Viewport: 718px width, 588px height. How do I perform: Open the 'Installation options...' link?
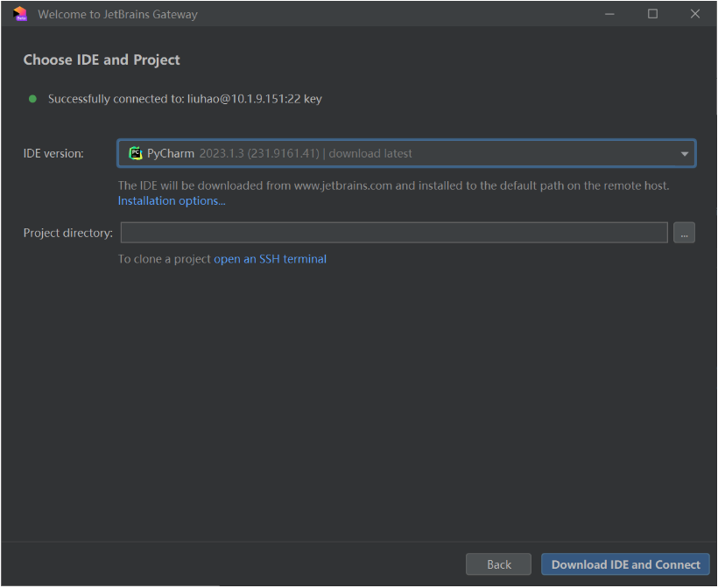172,200
